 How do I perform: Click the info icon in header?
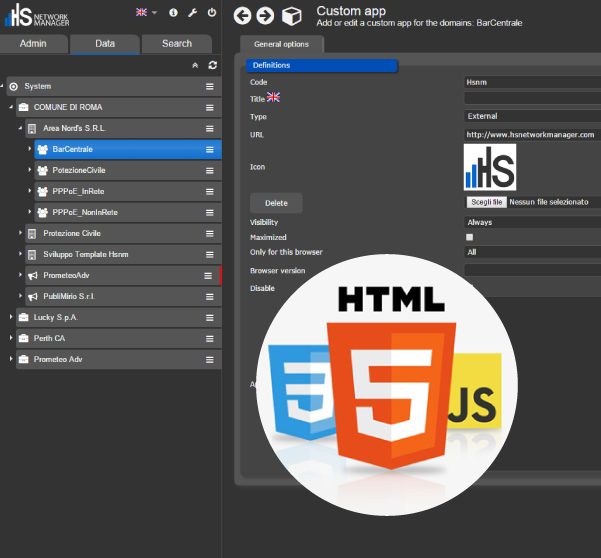tap(173, 13)
